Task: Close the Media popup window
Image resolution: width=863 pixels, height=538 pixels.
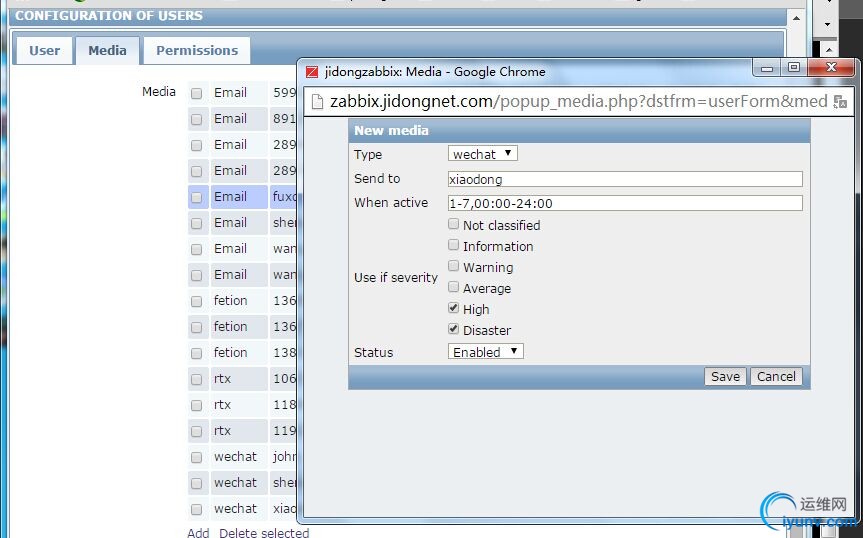Action: click(831, 68)
